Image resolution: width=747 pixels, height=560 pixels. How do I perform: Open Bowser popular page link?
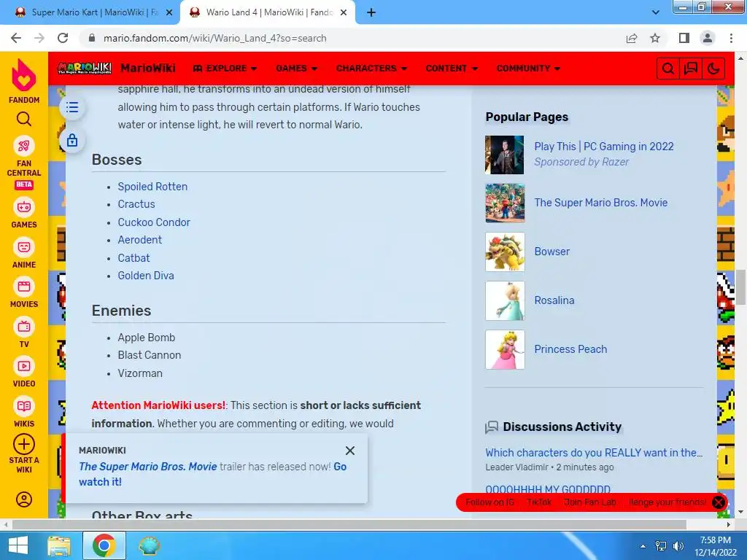click(x=551, y=252)
